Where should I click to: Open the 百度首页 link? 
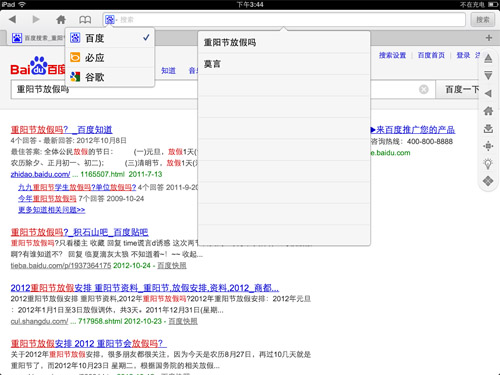click(431, 55)
